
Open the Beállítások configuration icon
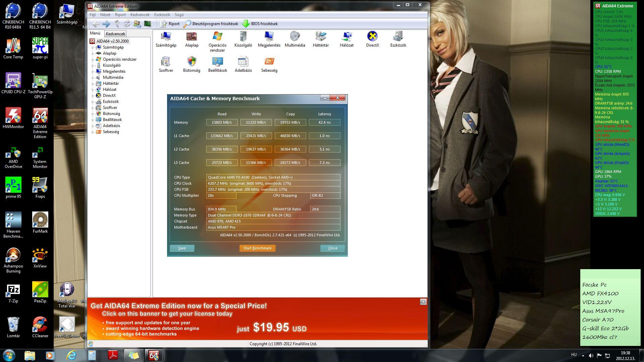[x=217, y=64]
